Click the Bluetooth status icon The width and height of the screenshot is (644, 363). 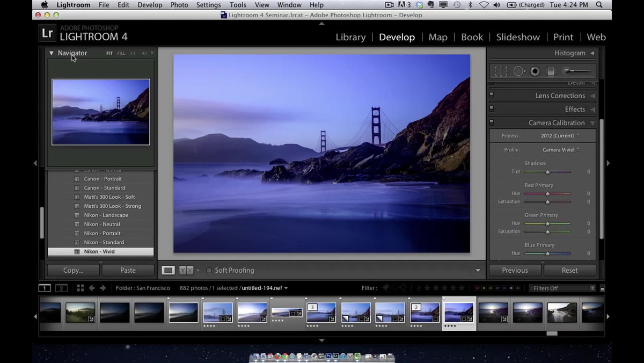coord(471,5)
